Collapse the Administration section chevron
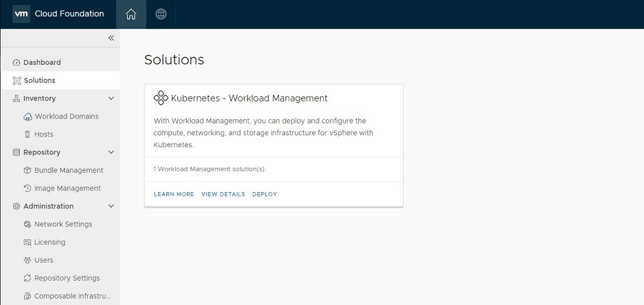 (111, 206)
